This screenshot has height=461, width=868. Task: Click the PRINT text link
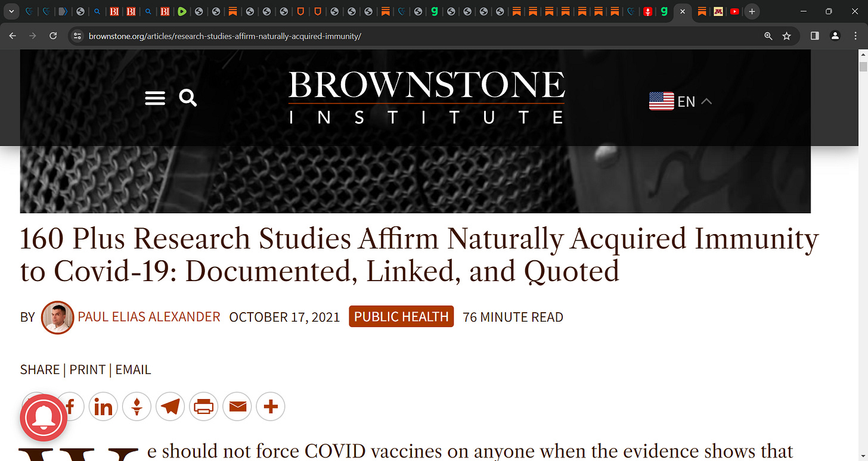tap(87, 370)
